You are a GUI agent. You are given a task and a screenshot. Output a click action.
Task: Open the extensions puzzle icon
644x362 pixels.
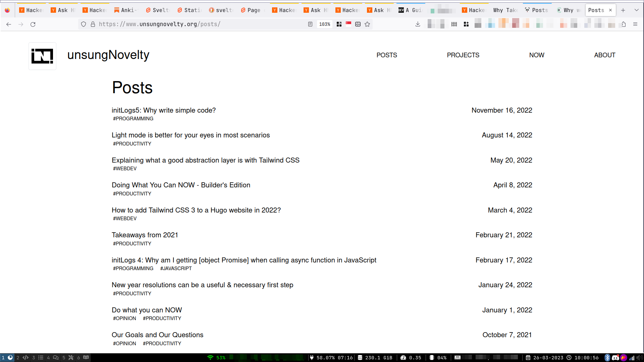coord(624,24)
